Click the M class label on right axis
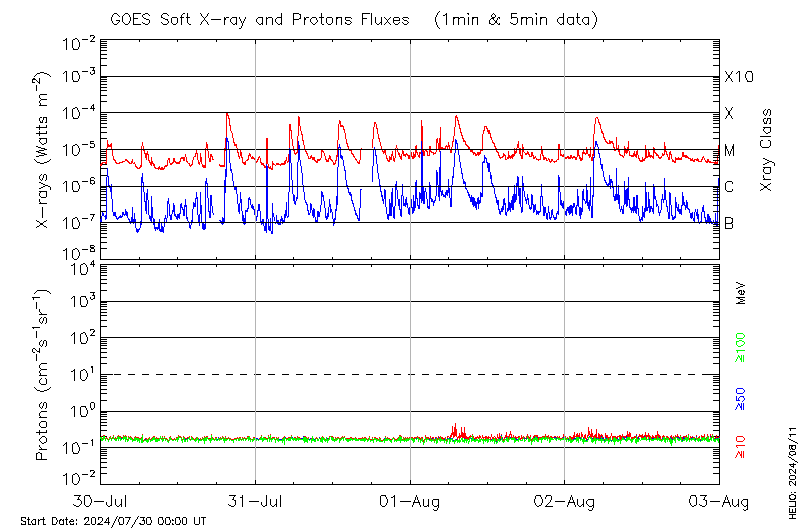The height and width of the screenshot is (530, 800). [730, 150]
